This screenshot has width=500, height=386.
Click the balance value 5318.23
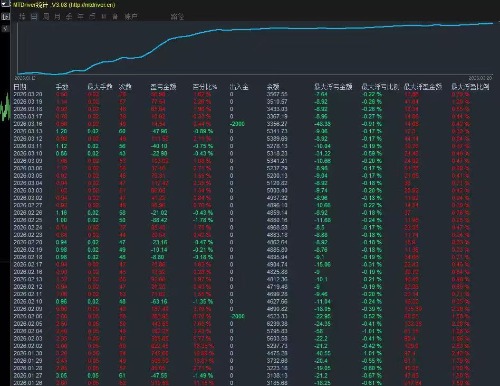pos(277,153)
